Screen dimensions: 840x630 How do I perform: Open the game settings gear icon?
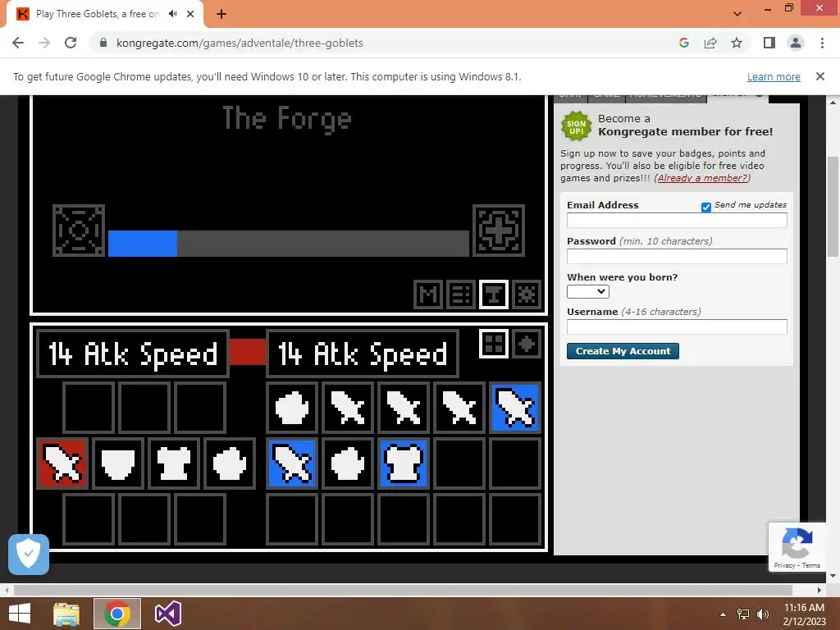coord(527,294)
